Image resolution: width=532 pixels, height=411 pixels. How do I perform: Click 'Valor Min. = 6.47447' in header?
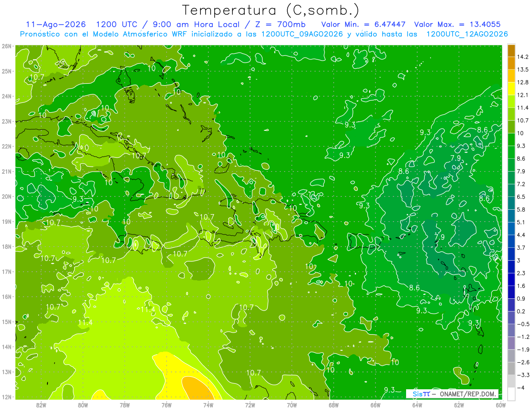coord(364,24)
